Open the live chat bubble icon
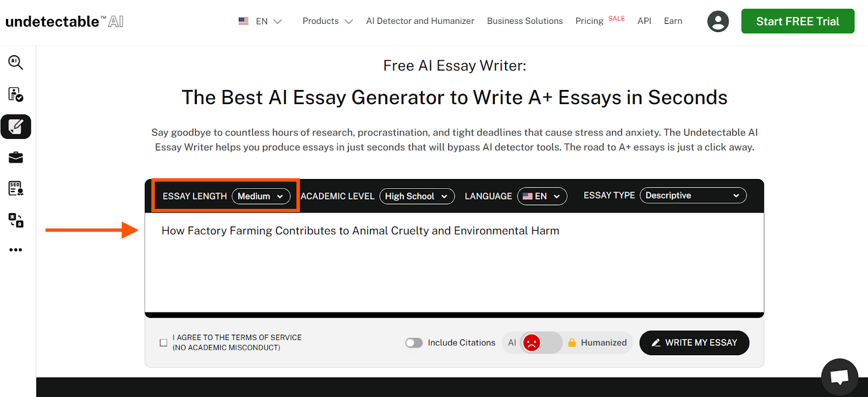Viewport: 868px width, 397px height. (x=839, y=376)
